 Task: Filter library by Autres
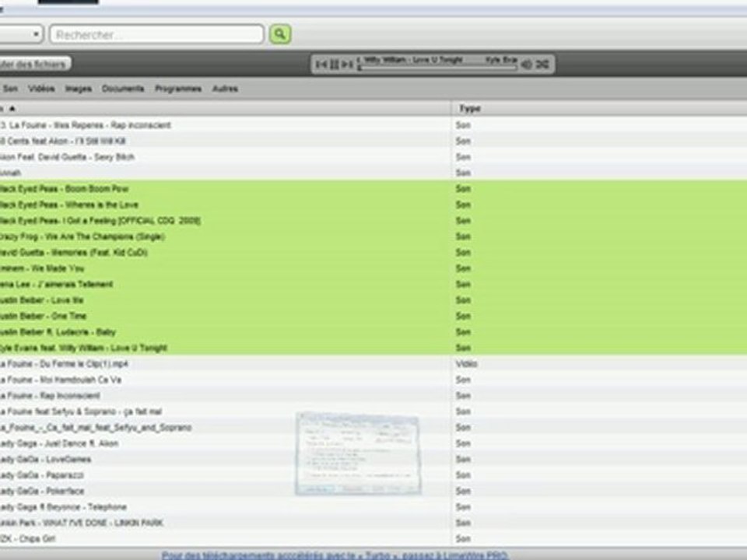225,89
